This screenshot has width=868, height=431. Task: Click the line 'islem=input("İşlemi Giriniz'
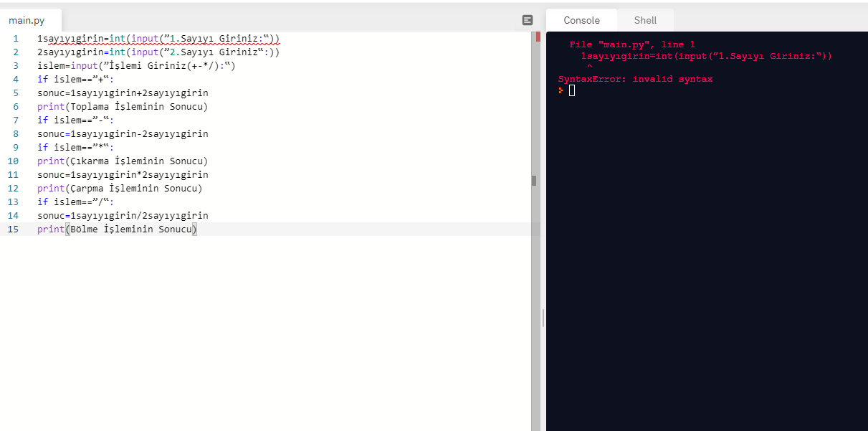[136, 65]
